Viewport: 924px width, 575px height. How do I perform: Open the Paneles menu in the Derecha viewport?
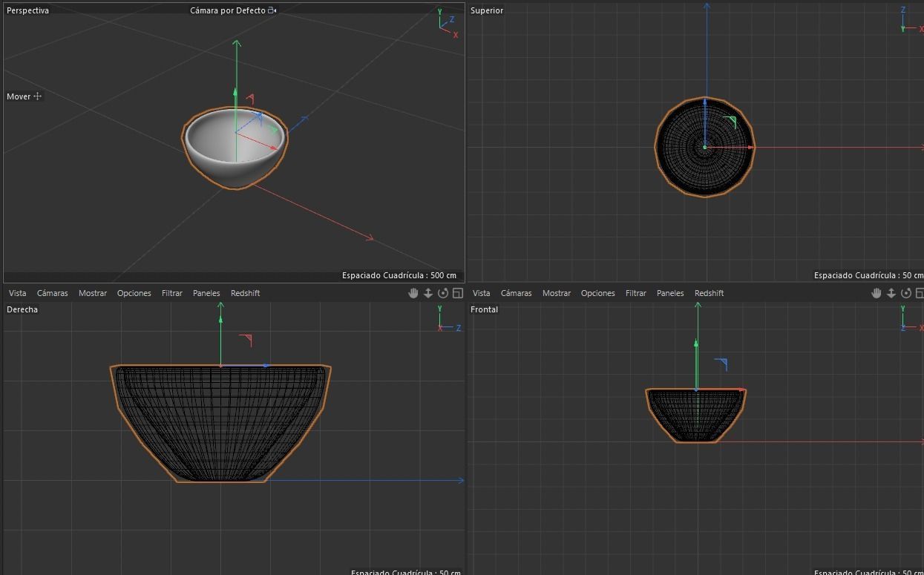[206, 293]
